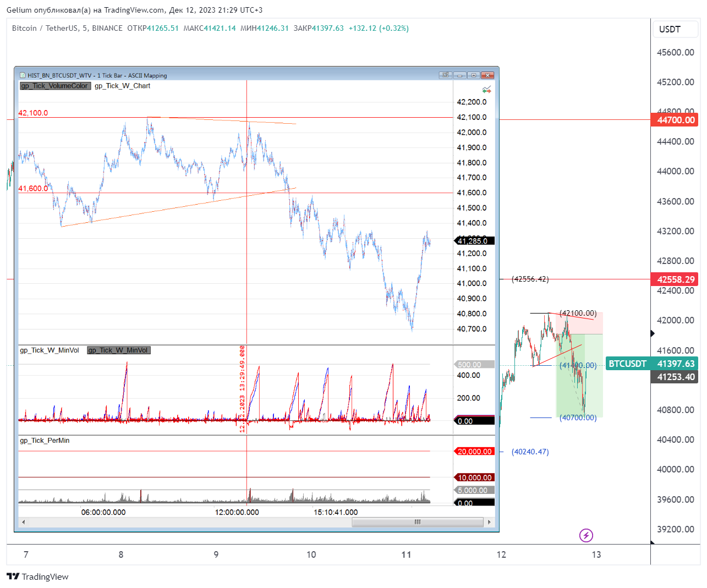Click the red 20,000.00 level label
This screenshot has height=588, width=707.
[474, 452]
